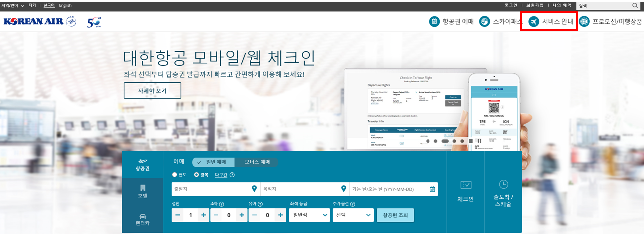Image resolution: width=644 pixels, height=237 pixels.
Task: Select 한국어 language link
Action: (x=49, y=5)
